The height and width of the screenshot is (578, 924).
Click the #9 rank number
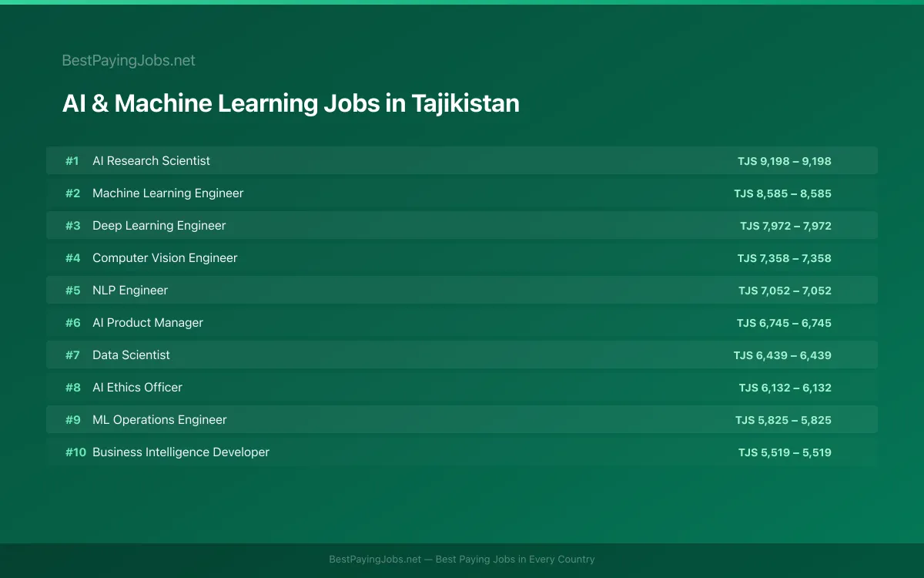(72, 420)
